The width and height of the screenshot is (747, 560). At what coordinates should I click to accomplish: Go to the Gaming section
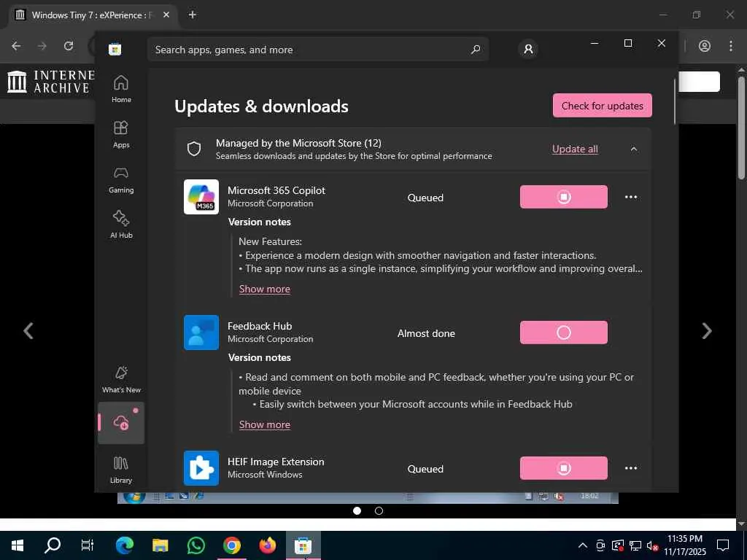121,179
